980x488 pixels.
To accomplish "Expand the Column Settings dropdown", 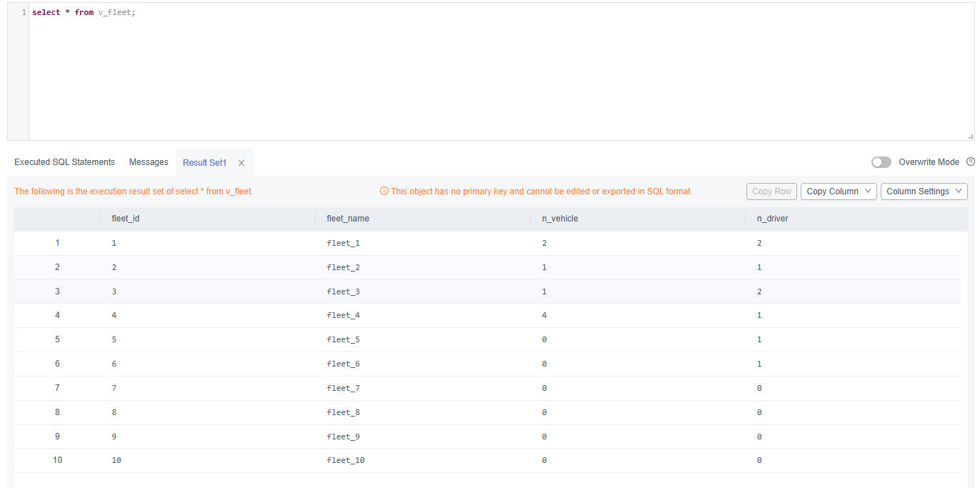I will click(924, 191).
